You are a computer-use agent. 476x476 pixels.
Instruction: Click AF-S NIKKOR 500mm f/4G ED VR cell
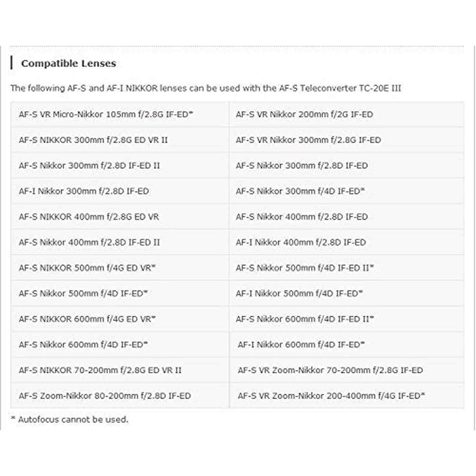click(x=120, y=268)
